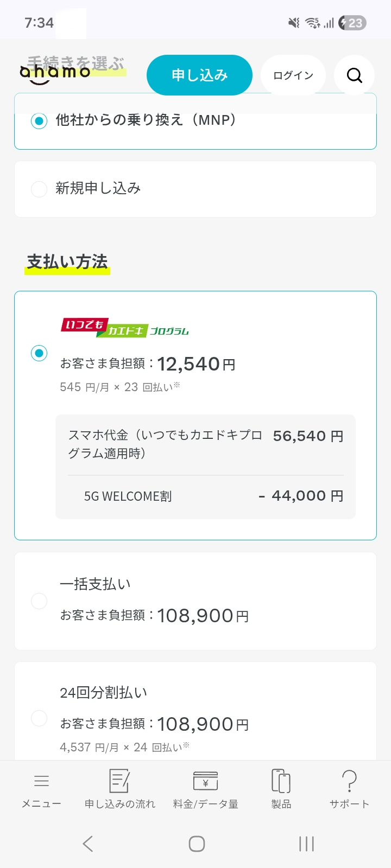Tap the いつでもカエドキプログラム logo banner
This screenshot has height=868, width=391.
click(x=125, y=328)
